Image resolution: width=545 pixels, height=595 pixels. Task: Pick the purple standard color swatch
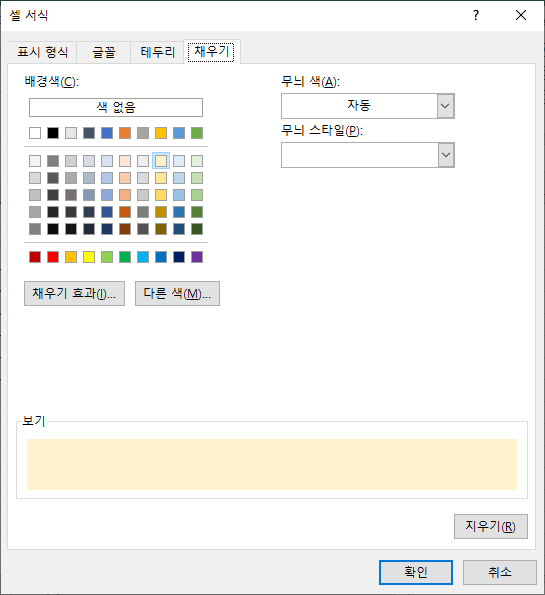pyautogui.click(x=197, y=257)
